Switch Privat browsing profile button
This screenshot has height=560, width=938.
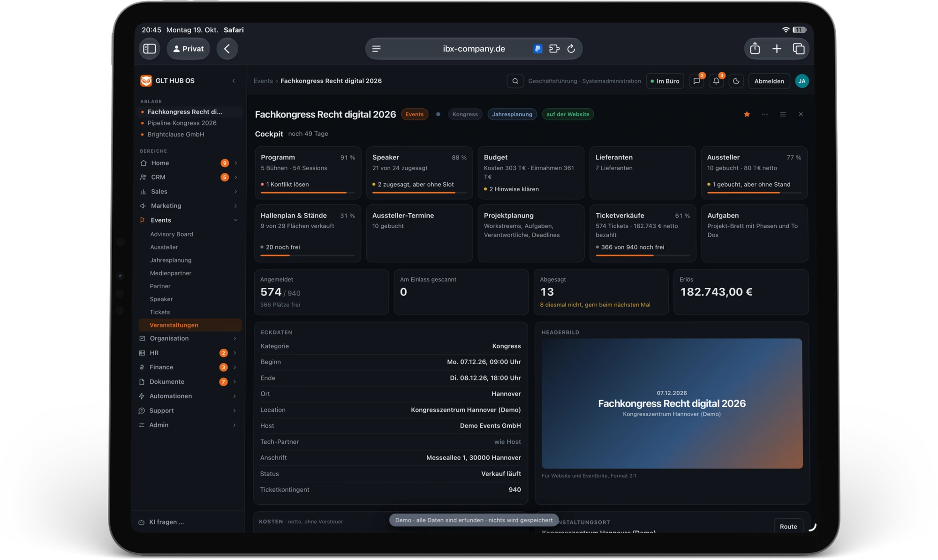tap(189, 49)
